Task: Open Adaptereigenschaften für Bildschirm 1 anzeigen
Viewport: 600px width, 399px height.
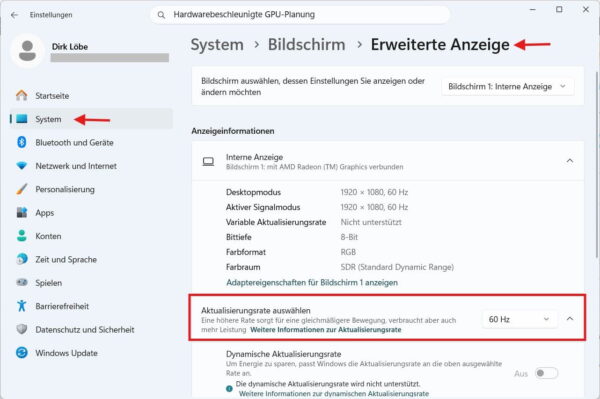Action: [x=312, y=282]
